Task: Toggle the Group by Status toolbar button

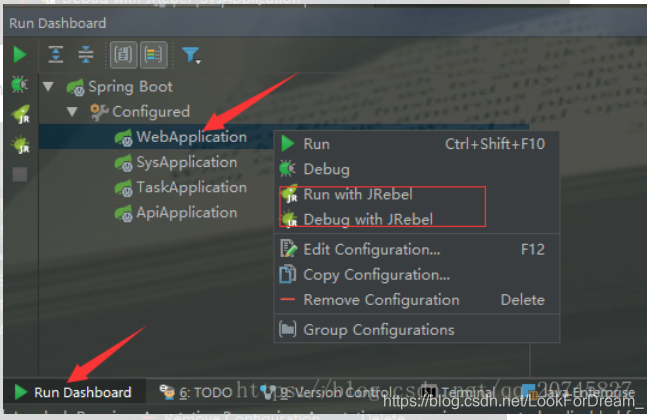Action: 153,55
